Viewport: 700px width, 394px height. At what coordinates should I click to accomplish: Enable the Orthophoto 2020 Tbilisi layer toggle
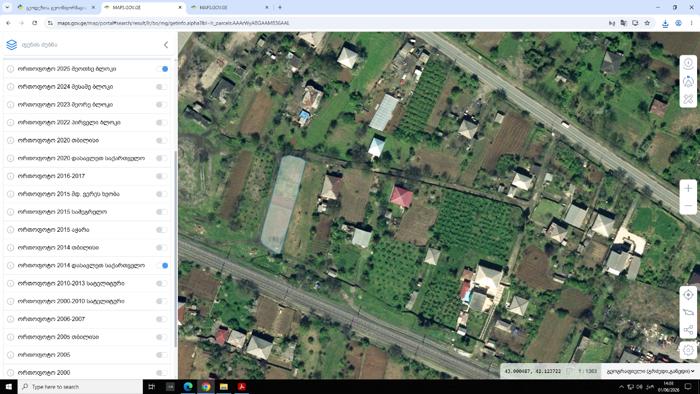162,140
